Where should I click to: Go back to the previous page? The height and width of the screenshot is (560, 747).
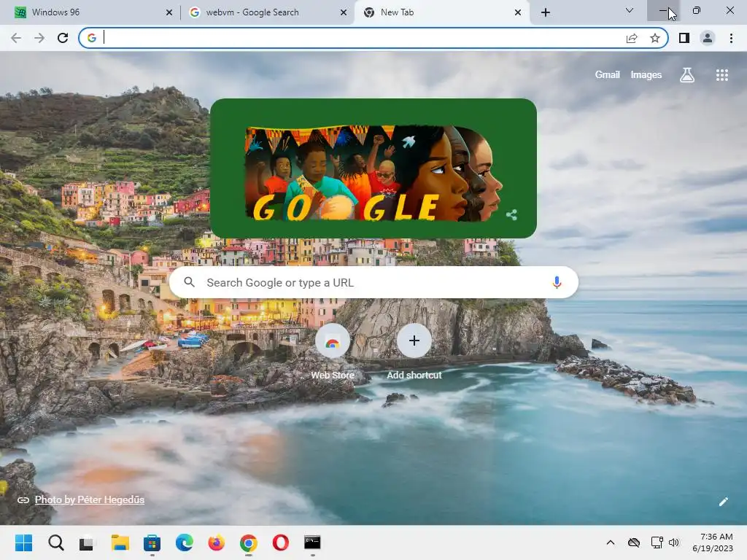(x=16, y=38)
